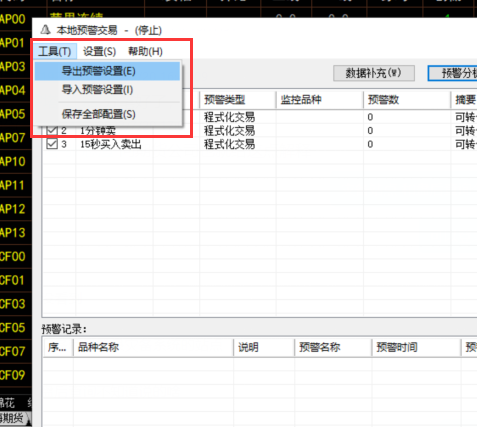
Task: Select AP07 in the background quote list
Action: (13, 138)
